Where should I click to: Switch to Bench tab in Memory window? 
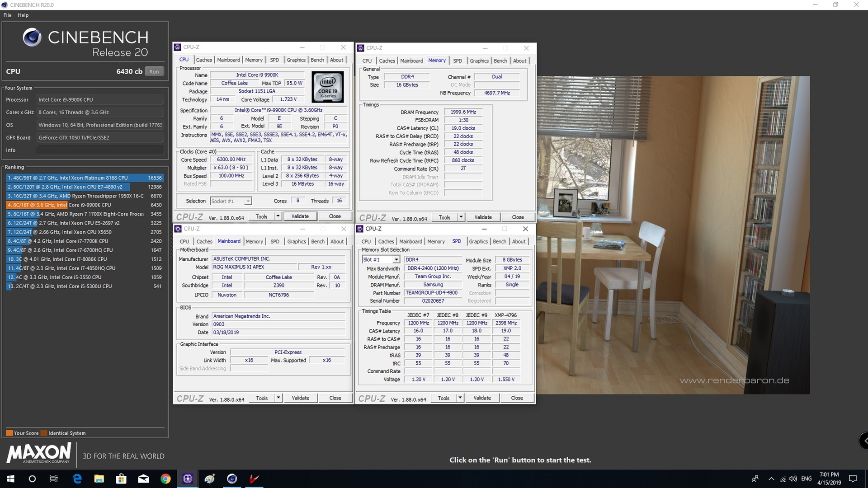coord(500,61)
